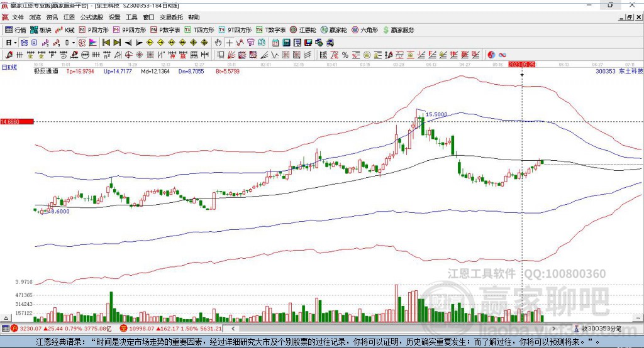This screenshot has height=348, width=644.
Task: Open the 资讯 menu
Action: pos(52,17)
